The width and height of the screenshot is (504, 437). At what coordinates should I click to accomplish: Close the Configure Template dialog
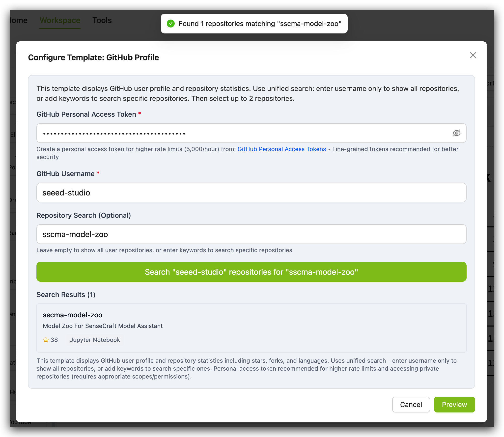473,55
